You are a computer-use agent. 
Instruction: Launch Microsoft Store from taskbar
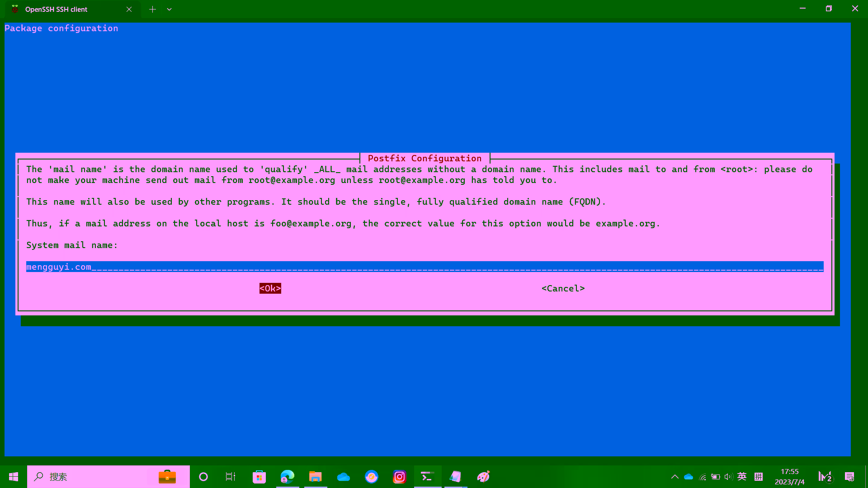point(259,477)
